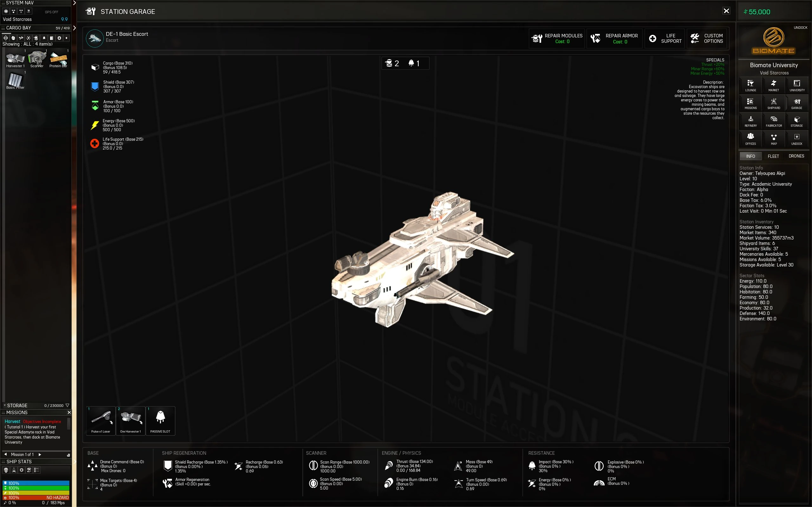Expand the Storage panel triangle
812x507 pixels.
pyautogui.click(x=67, y=405)
